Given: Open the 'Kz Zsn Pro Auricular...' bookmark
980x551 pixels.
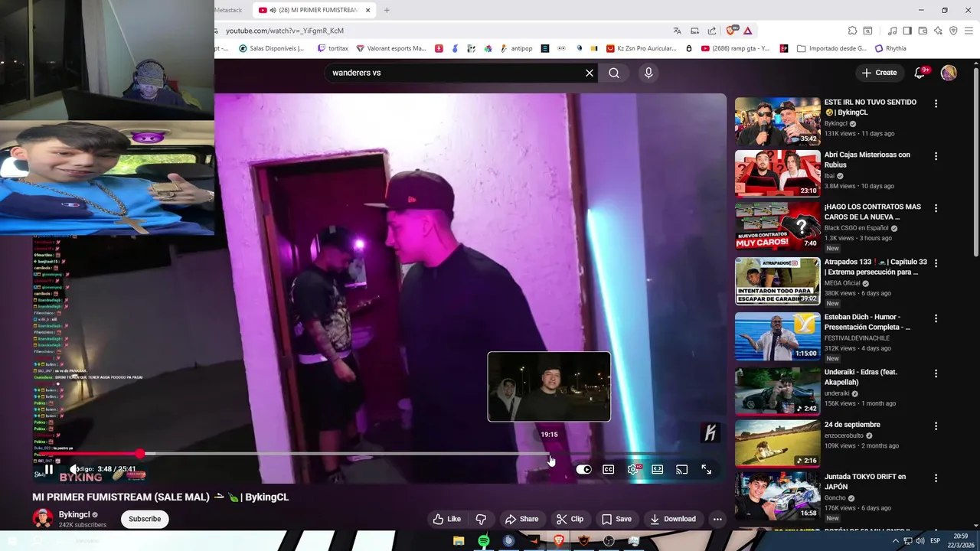Looking at the screenshot, I should (642, 48).
